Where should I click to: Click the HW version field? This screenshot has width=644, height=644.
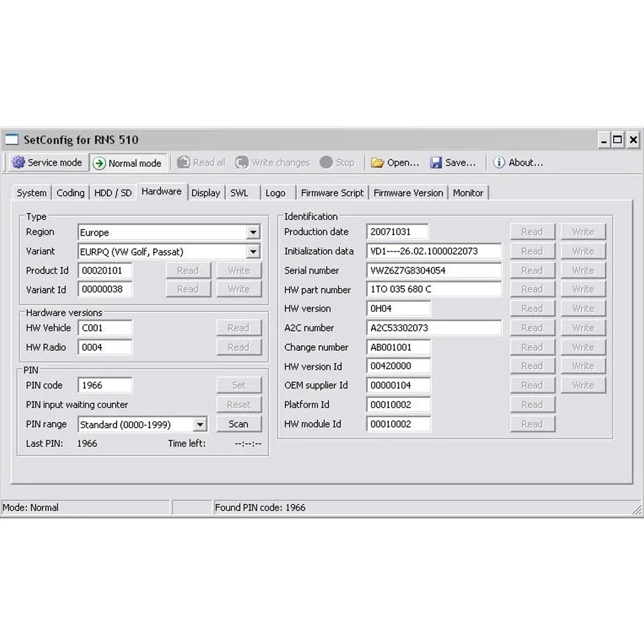[399, 308]
